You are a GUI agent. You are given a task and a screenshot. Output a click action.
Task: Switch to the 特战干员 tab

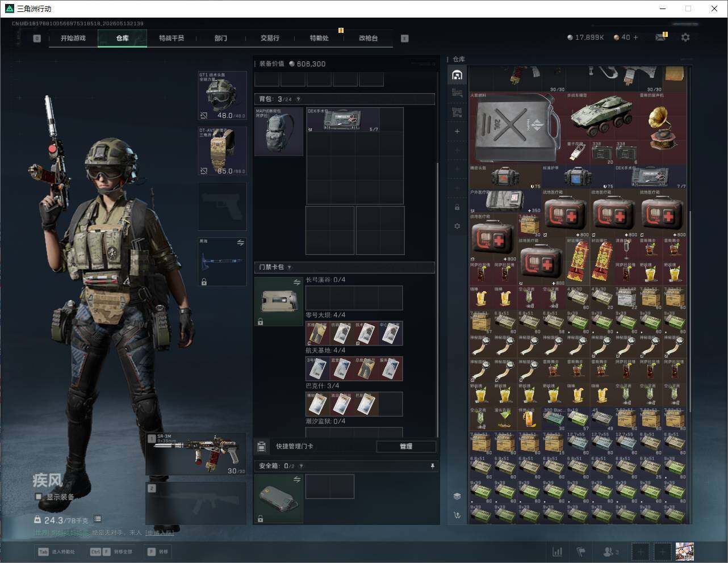171,38
